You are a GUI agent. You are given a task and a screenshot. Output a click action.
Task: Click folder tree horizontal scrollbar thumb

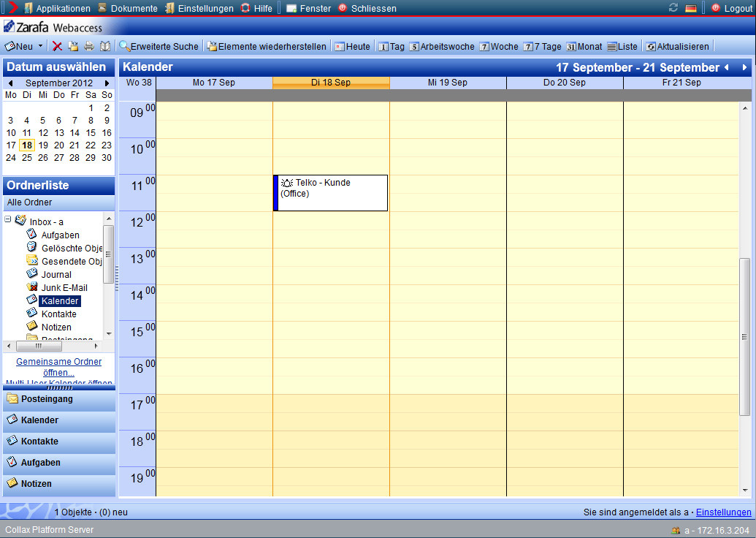[x=39, y=346]
